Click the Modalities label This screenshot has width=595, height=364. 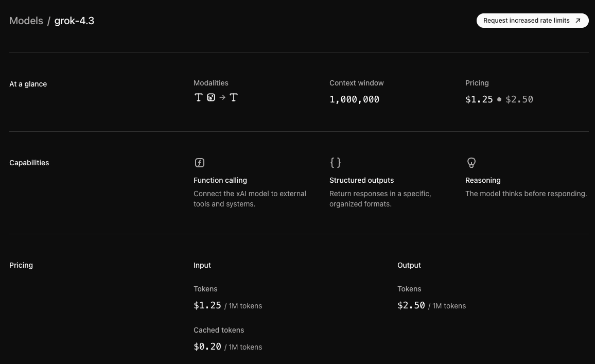[x=211, y=83]
